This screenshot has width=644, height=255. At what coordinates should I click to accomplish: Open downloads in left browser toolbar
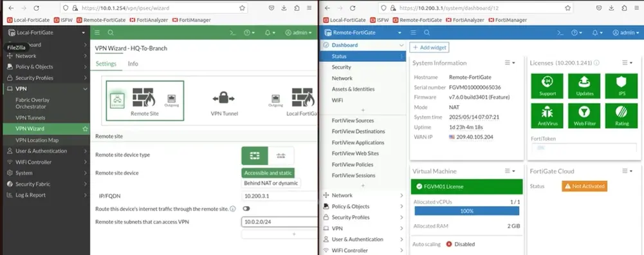pos(284,8)
